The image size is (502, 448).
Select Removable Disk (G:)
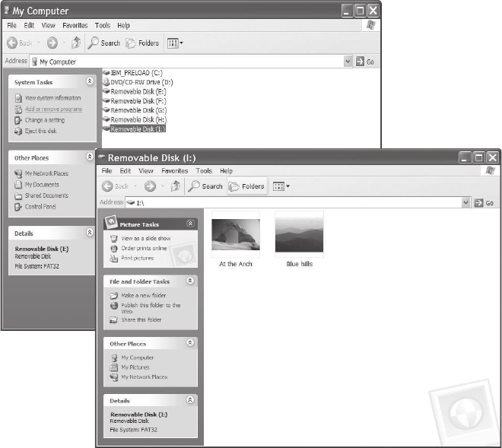pos(135,110)
